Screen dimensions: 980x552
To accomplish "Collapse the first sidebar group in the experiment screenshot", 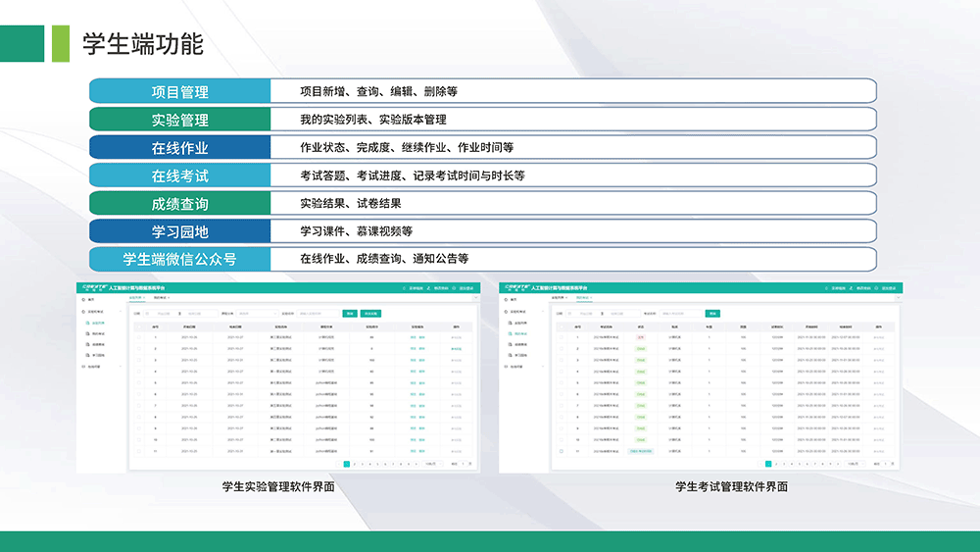I will (121, 312).
